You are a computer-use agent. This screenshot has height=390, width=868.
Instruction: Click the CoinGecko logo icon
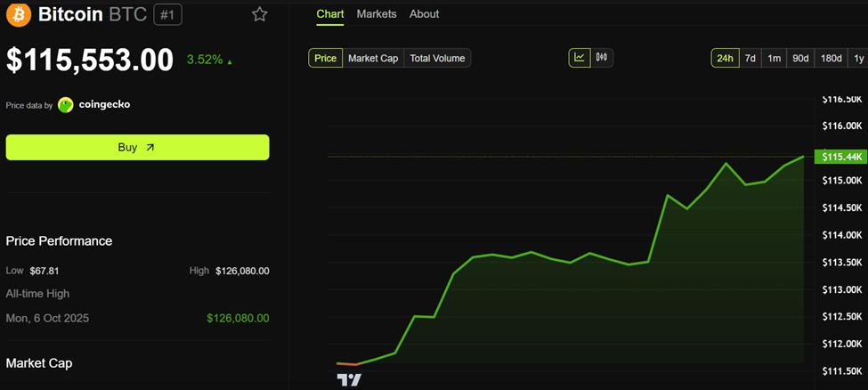pyautogui.click(x=66, y=105)
